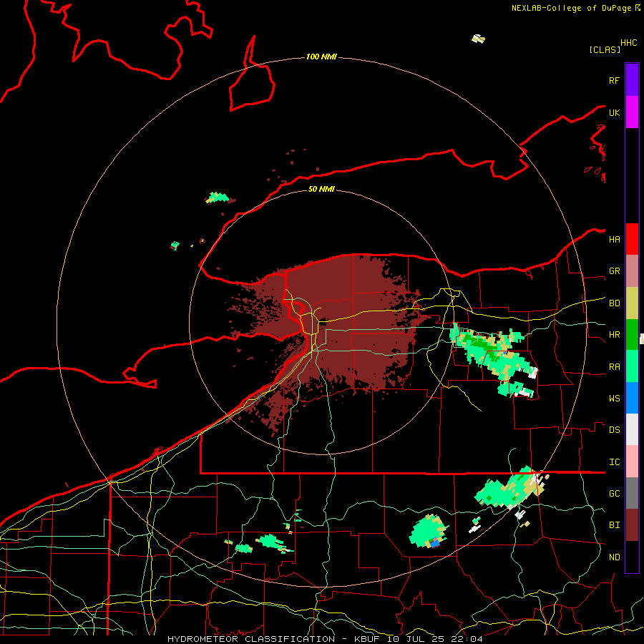This screenshot has width=644, height=644.
Task: Click the DS legend label
Action: coord(614,430)
